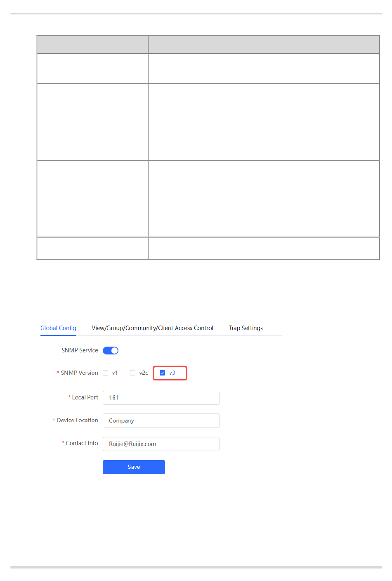The image size is (392, 581).
Task: Uncheck the v3 SNMP version checkbox
Action: (162, 373)
